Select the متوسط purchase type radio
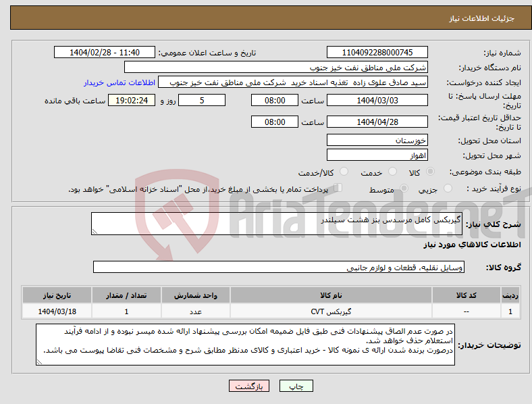 click(404, 188)
